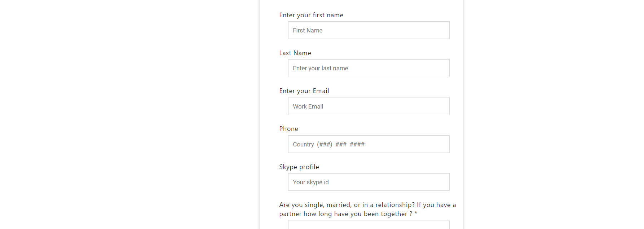Click the 'Work Email' placeholder text
Viewport: 644px width, 229px height.
pyautogui.click(x=308, y=106)
